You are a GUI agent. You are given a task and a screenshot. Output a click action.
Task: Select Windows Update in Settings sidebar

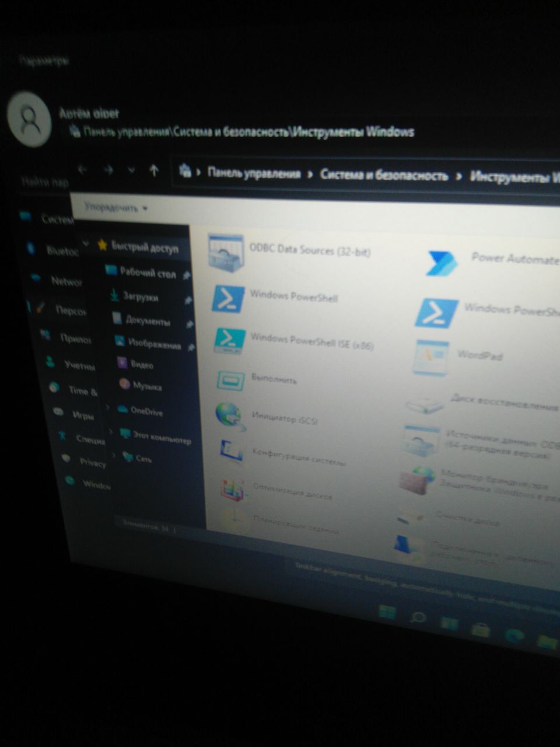click(88, 483)
